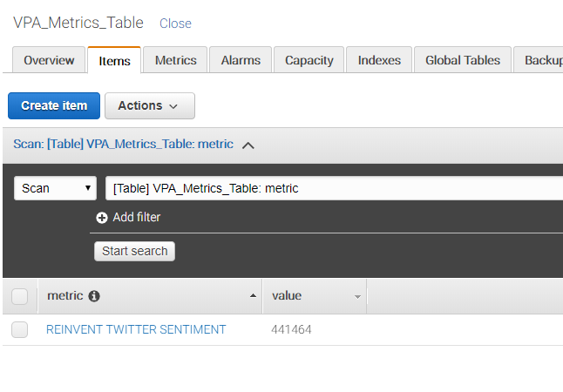563x392 pixels.
Task: Click the Scan: [Table] VPA_Metrics_Table heading link
Action: pyautogui.click(x=123, y=145)
